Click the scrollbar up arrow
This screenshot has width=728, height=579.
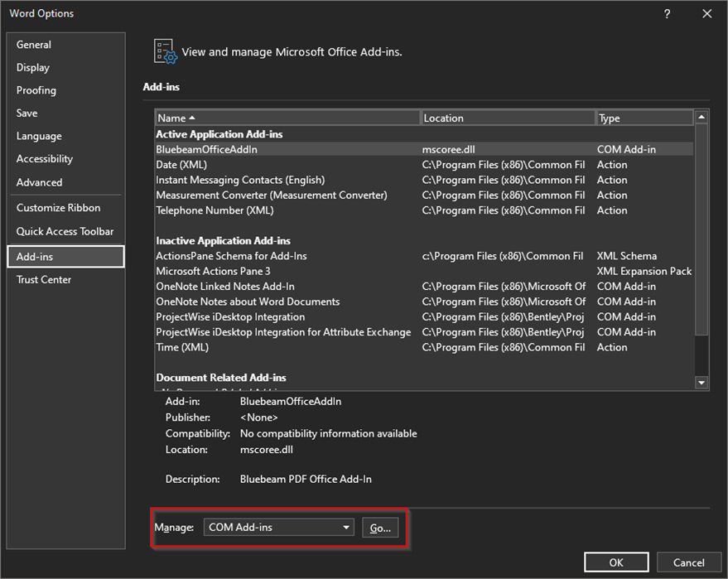(701, 117)
